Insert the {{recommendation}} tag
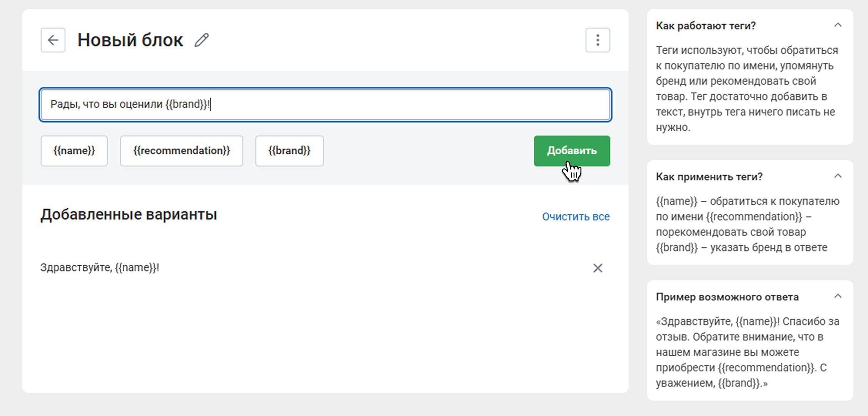 181,151
